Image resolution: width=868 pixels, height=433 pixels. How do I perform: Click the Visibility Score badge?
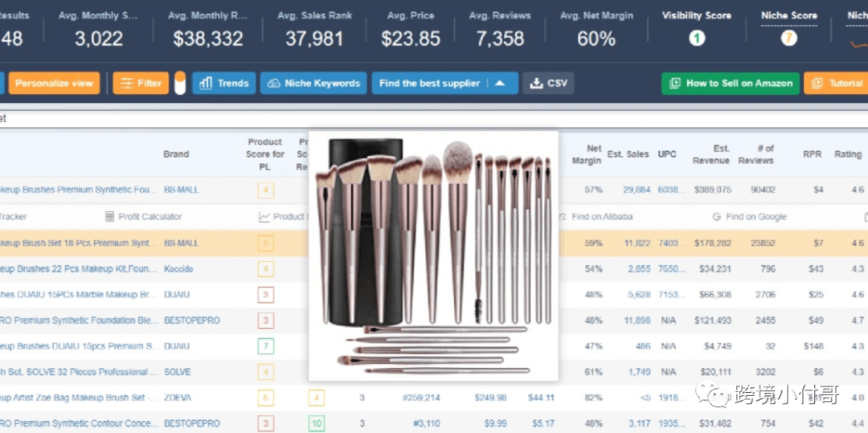coord(696,38)
